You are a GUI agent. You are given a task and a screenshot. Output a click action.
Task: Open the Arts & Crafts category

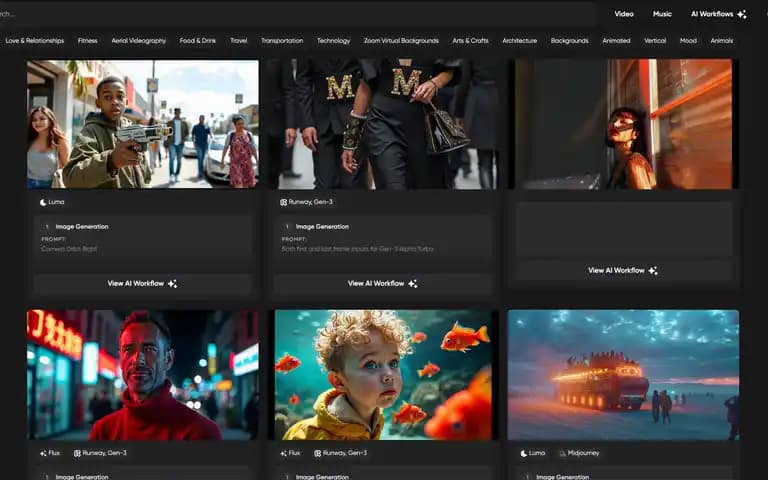coord(470,41)
